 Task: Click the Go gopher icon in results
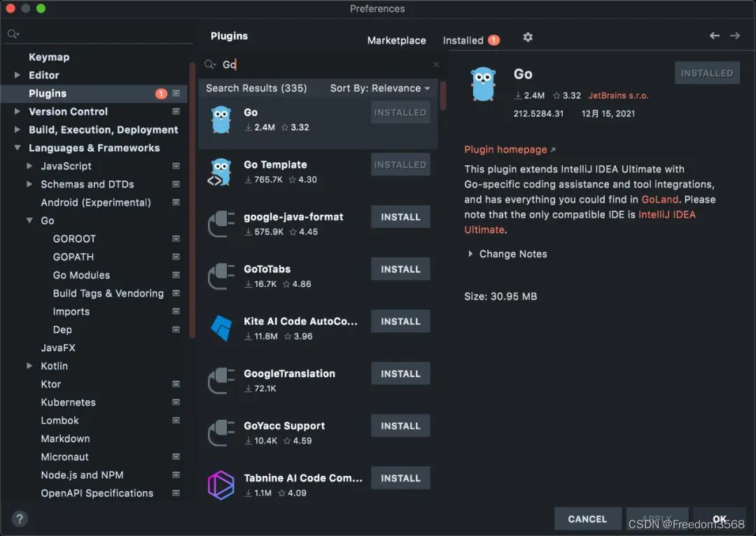tap(221, 120)
